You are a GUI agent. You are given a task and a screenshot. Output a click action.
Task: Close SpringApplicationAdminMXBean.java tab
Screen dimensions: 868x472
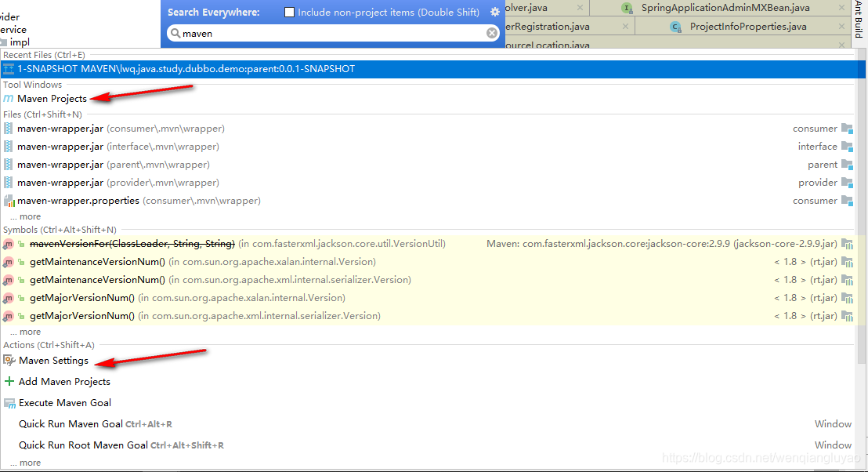tap(841, 8)
